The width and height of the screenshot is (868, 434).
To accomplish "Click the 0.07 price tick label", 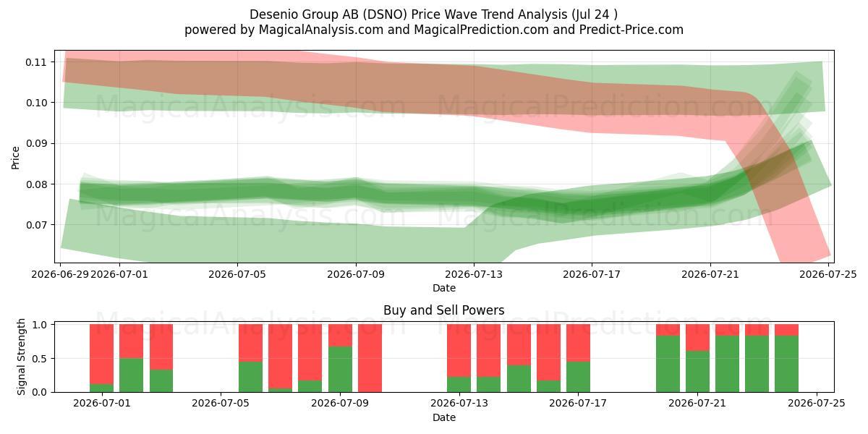I will click(x=36, y=225).
